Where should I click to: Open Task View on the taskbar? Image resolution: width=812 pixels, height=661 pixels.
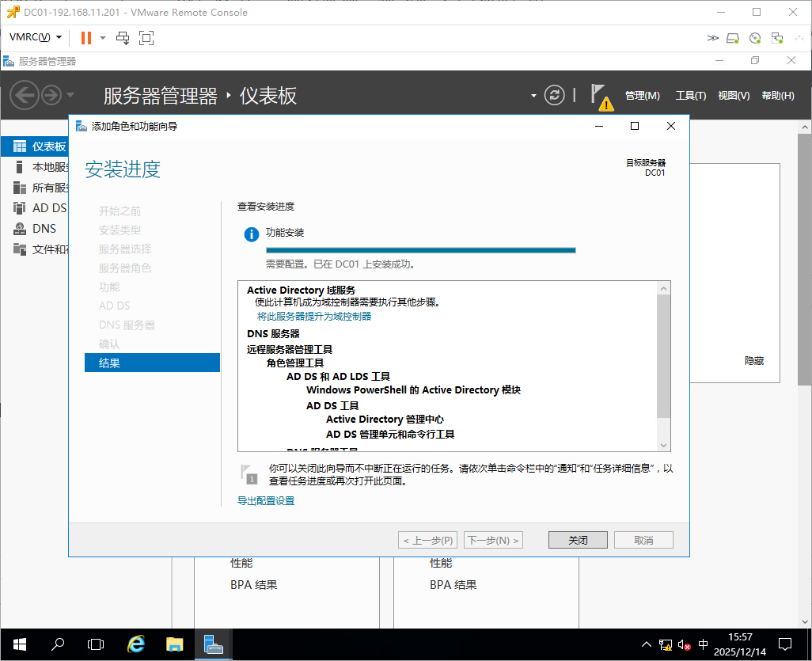pyautogui.click(x=96, y=644)
